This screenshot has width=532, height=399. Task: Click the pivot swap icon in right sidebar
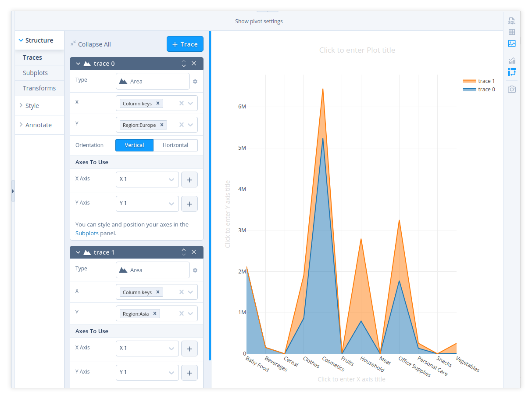tap(511, 72)
